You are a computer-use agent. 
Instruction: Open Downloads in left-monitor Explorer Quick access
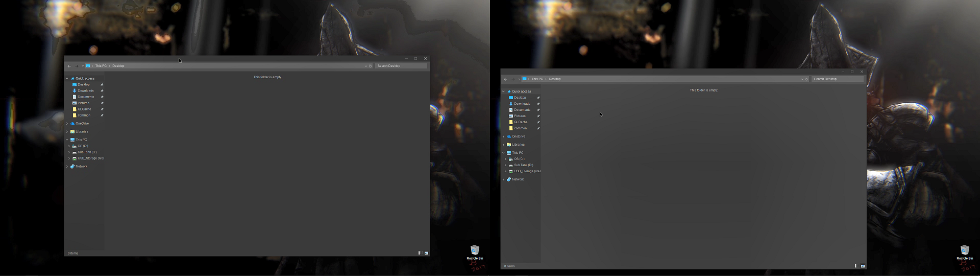pyautogui.click(x=85, y=90)
